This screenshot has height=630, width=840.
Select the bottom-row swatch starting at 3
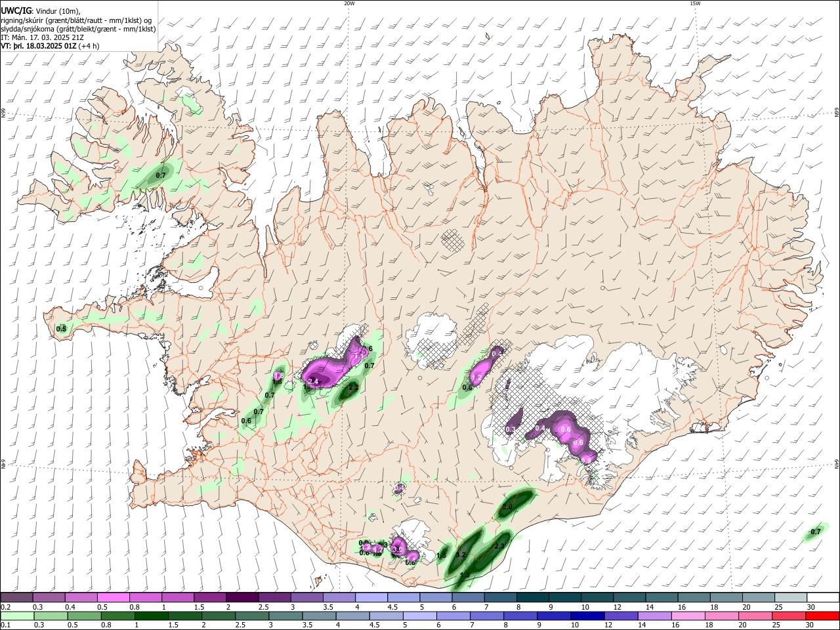(x=286, y=616)
